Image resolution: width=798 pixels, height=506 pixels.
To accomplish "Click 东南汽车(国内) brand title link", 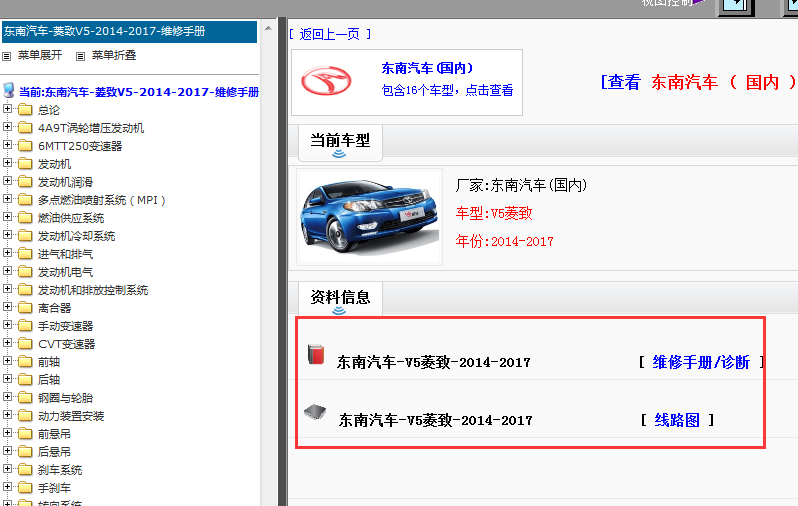I will pos(427,68).
